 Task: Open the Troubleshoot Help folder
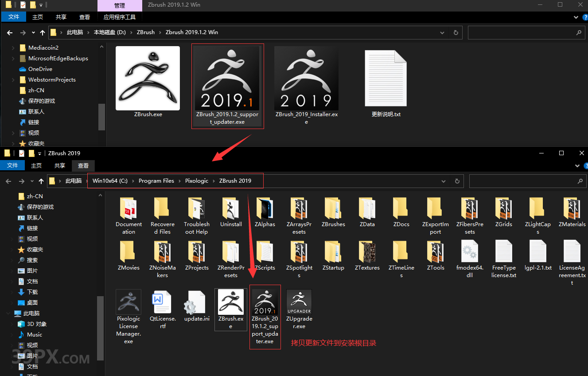[196, 215]
